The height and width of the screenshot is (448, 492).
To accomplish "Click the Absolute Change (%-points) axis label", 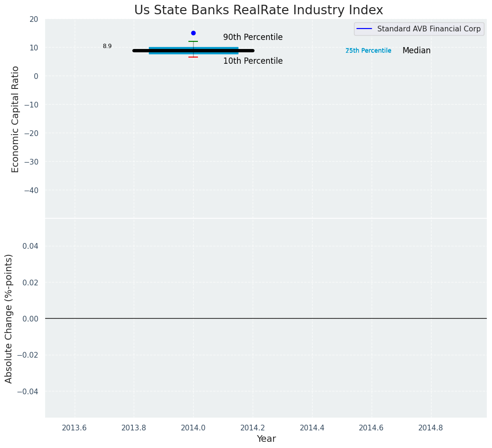I will pos(9,318).
